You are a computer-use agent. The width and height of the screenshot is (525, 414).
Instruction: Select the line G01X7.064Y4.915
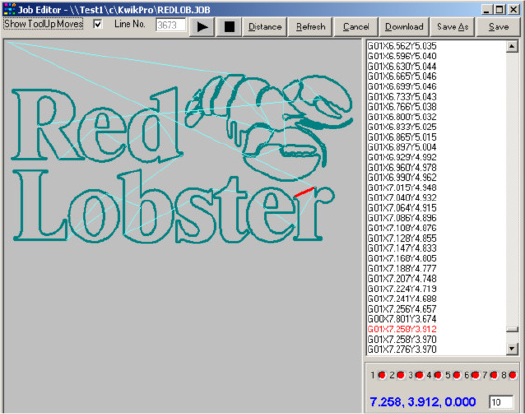402,208
